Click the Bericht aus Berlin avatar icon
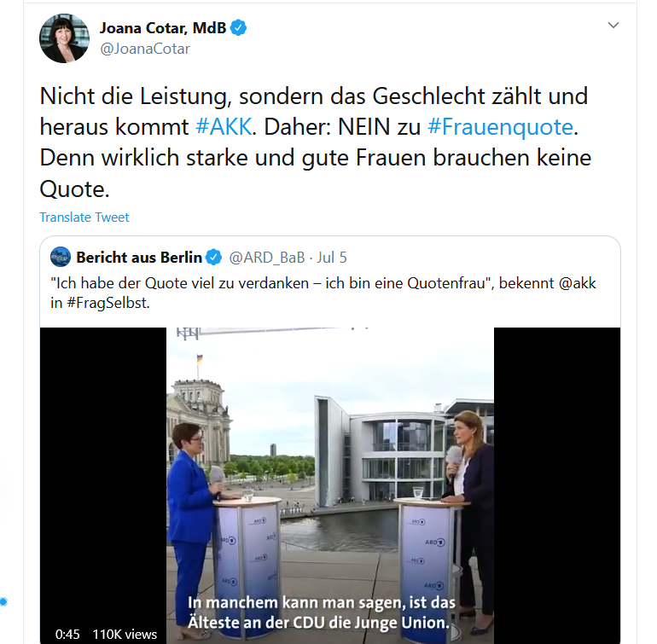This screenshot has height=644, width=657. click(61, 257)
